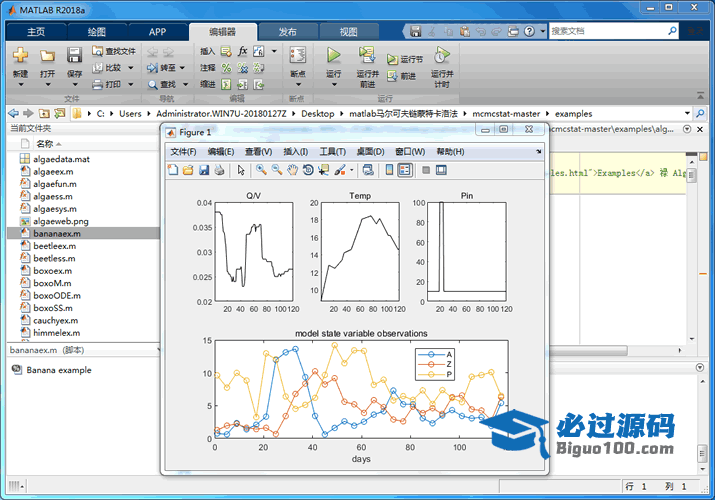Screen dimensions: 715x500
Task: Select file himmelex.m in list
Action: pos(56,333)
